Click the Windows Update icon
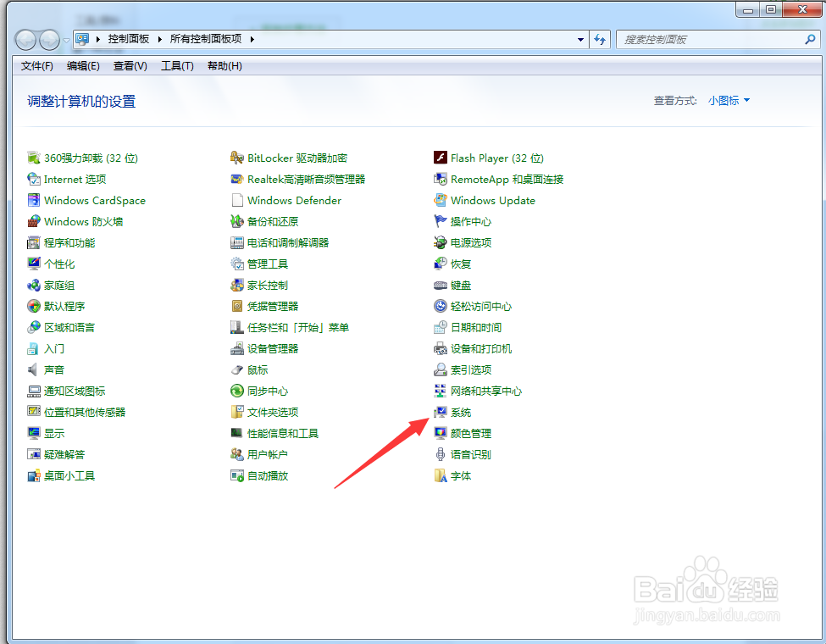The image size is (826, 644). [441, 200]
